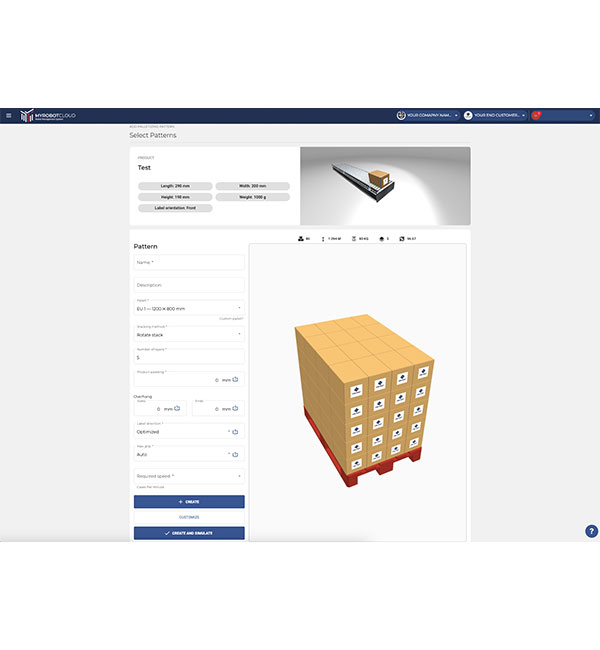The height and width of the screenshot is (650, 600).
Task: Open the Max grip Auto dropdown
Action: [x=189, y=454]
